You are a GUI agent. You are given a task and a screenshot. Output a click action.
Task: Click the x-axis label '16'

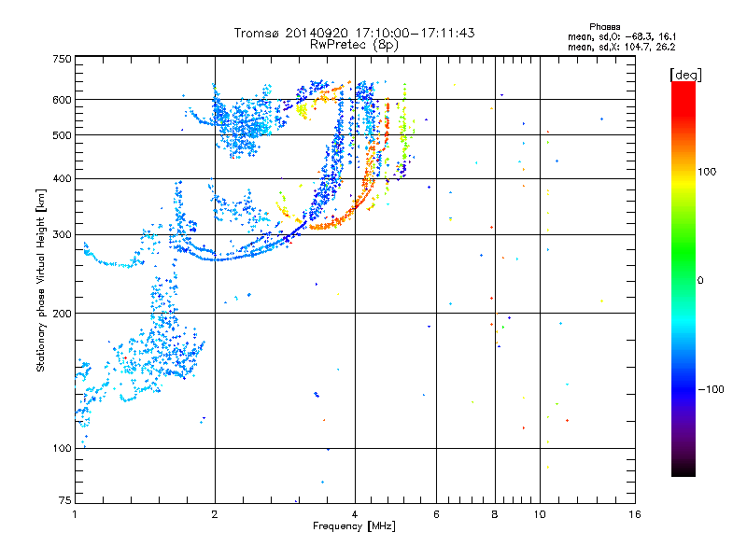(635, 514)
